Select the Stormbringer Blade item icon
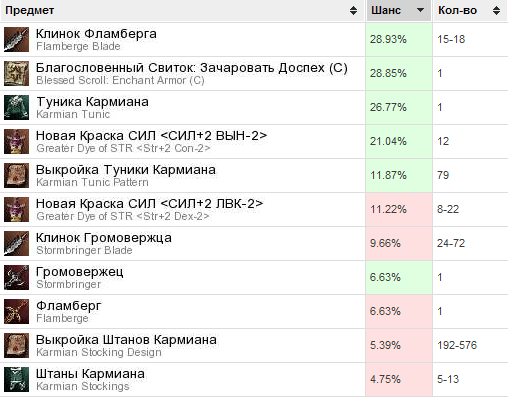 [x=16, y=244]
